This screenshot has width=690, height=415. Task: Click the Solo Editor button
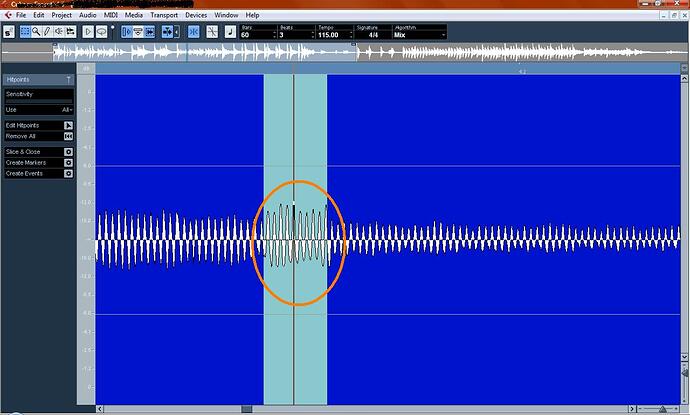pyautogui.click(x=9, y=32)
